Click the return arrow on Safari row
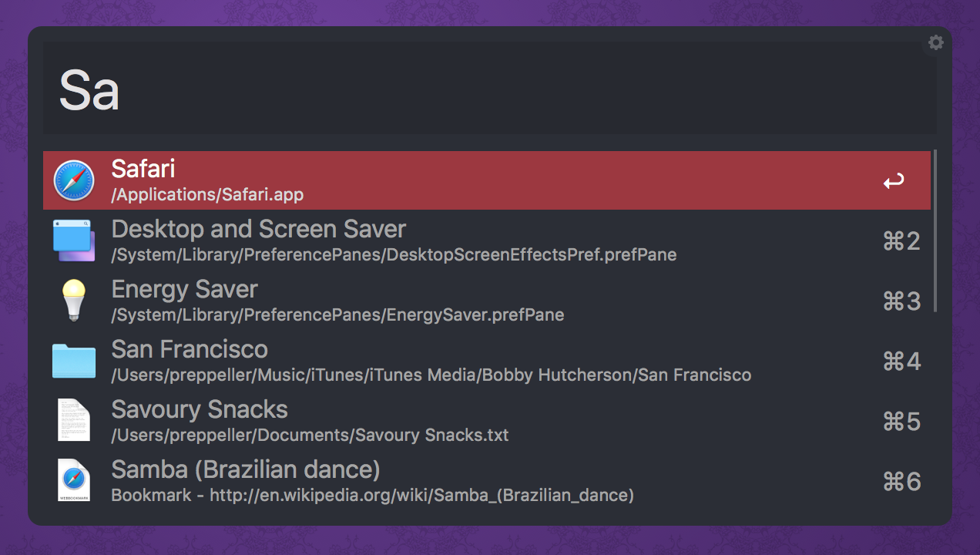The width and height of the screenshot is (980, 555). pos(894,182)
